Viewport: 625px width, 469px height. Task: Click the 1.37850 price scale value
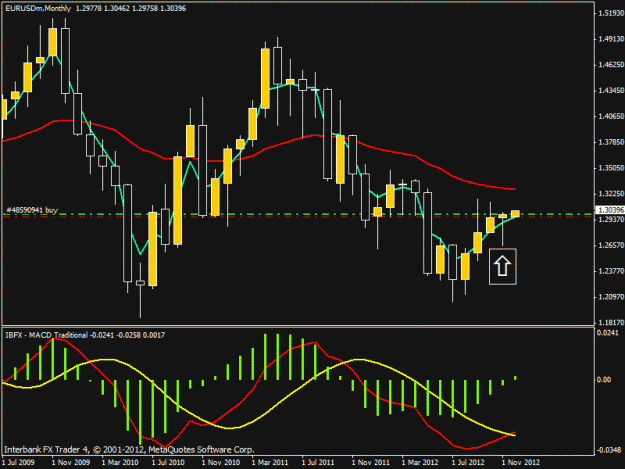[x=611, y=142]
